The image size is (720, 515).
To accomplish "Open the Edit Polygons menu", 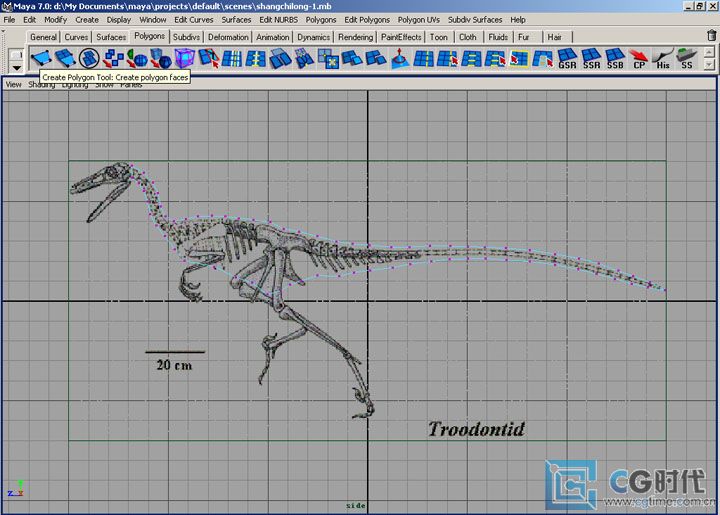I will click(367, 20).
